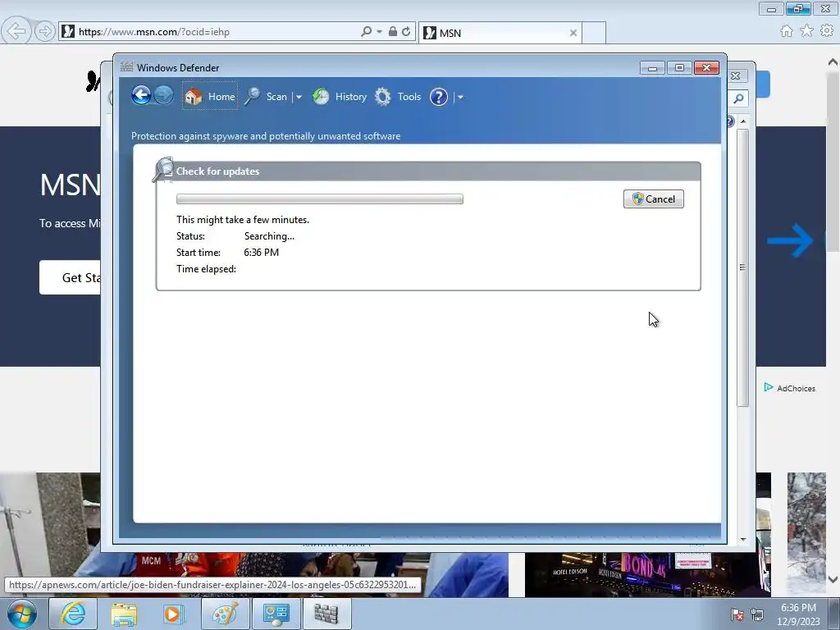The width and height of the screenshot is (840, 630).
Task: Click the blue right arrow on MSN
Action: (x=790, y=240)
